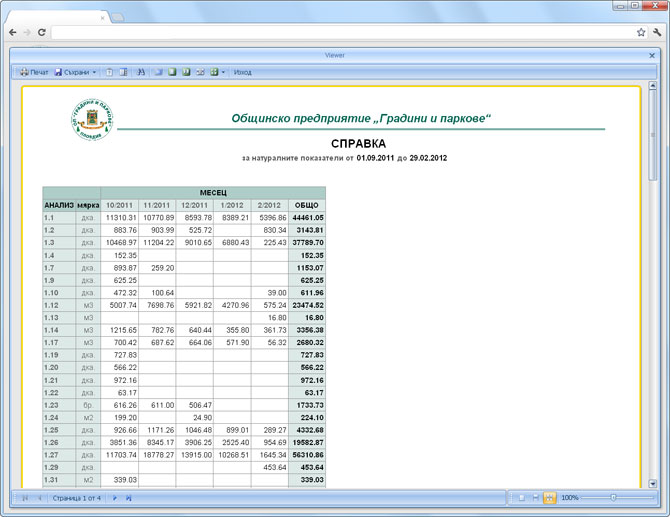Select single page view mode icon
Screen dimensions: 670x517
tap(522, 498)
